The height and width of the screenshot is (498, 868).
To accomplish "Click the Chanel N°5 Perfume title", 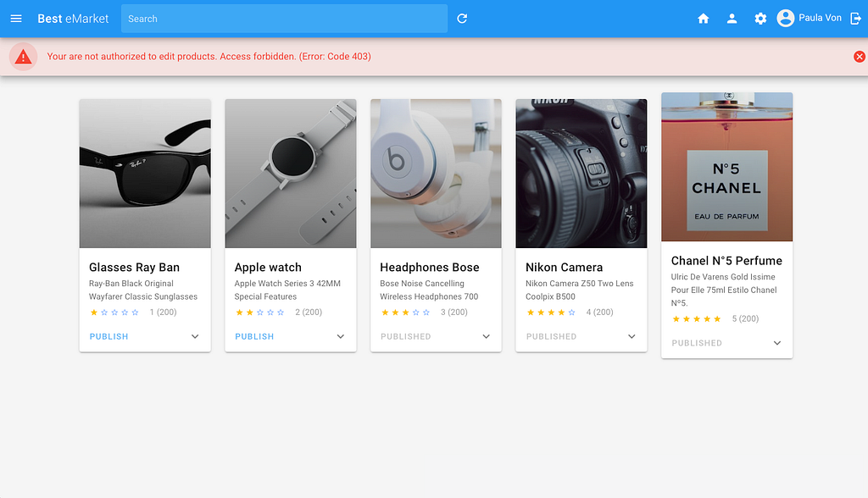I will tap(726, 261).
